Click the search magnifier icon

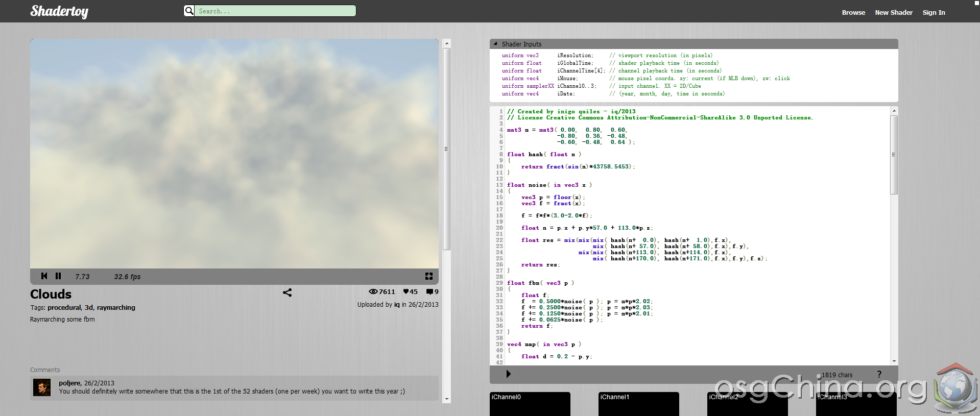pyautogui.click(x=189, y=11)
